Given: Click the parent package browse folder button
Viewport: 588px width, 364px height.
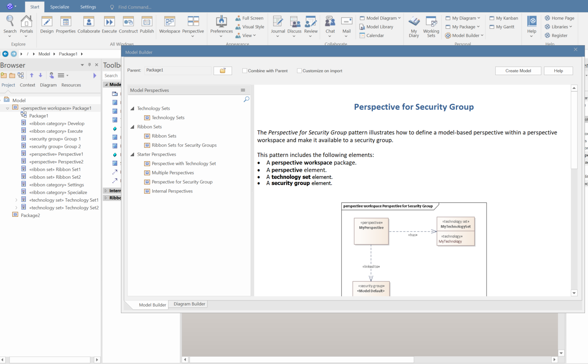Looking at the screenshot, I should (223, 70).
